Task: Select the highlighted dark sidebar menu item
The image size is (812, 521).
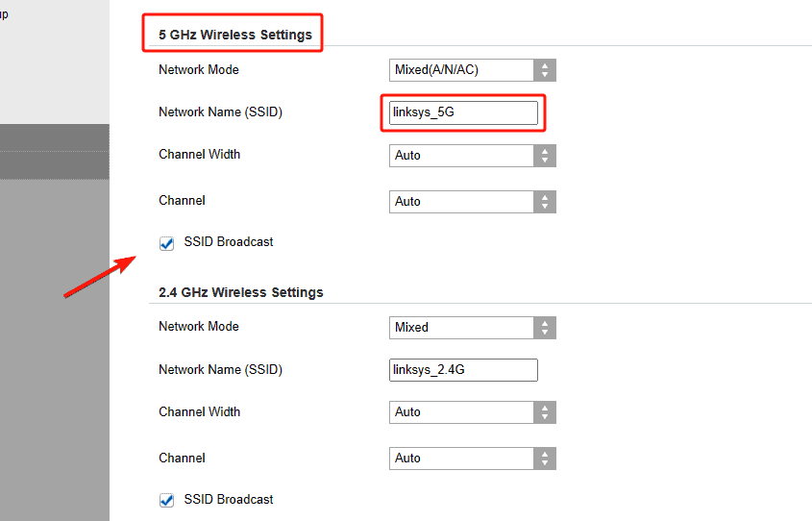Action: point(55,152)
